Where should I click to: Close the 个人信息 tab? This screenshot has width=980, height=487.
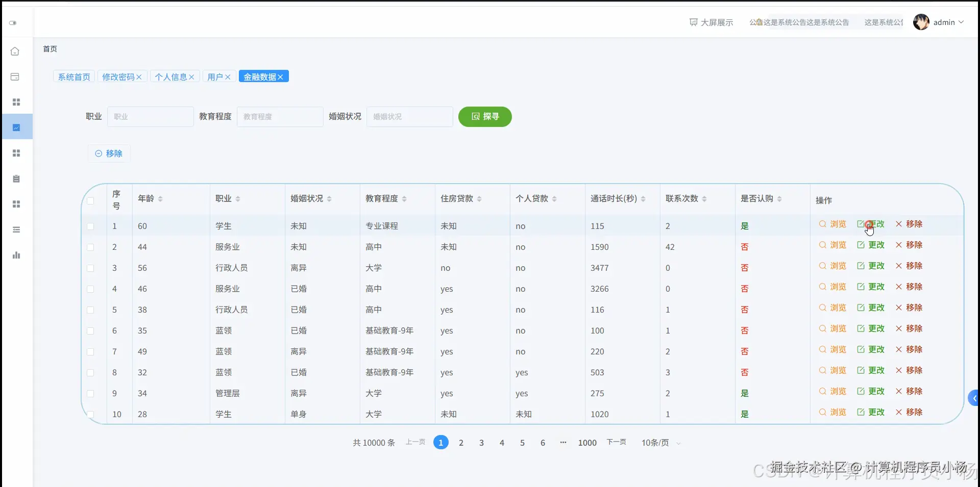tap(191, 77)
